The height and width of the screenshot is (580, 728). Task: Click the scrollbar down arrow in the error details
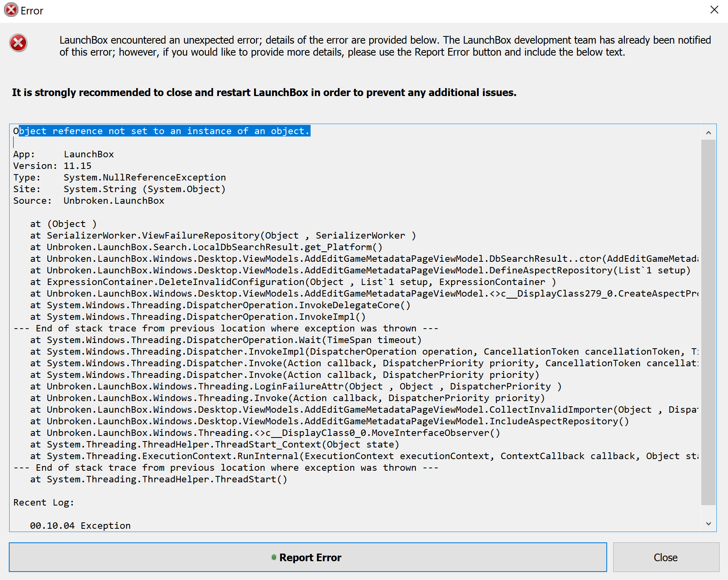[x=708, y=524]
